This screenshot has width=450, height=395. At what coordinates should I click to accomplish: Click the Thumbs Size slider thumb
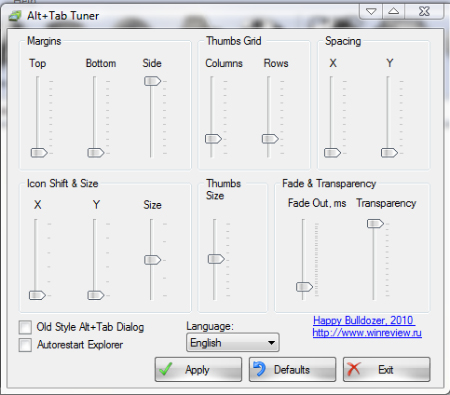coord(216,259)
